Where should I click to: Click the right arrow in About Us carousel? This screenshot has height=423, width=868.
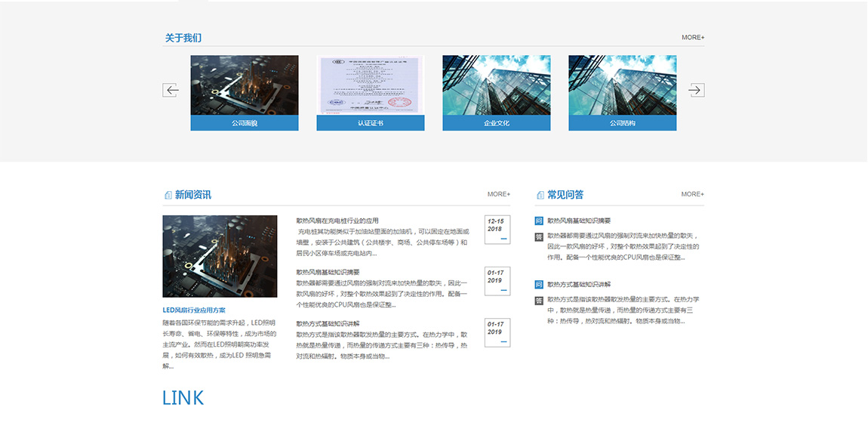point(697,90)
